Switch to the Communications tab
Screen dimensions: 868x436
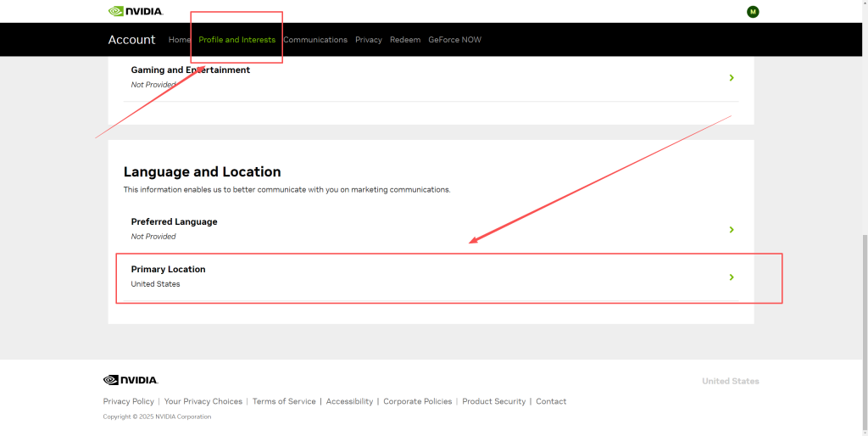pos(315,40)
